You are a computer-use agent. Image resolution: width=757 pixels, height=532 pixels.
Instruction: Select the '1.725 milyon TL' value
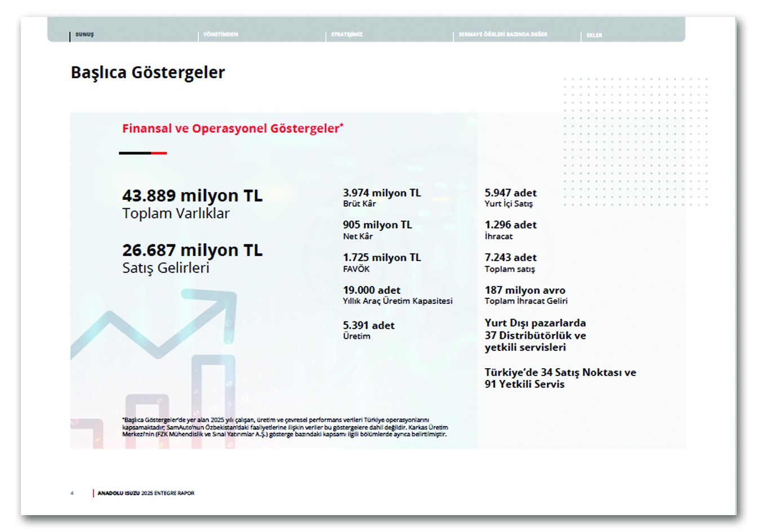[x=382, y=257]
